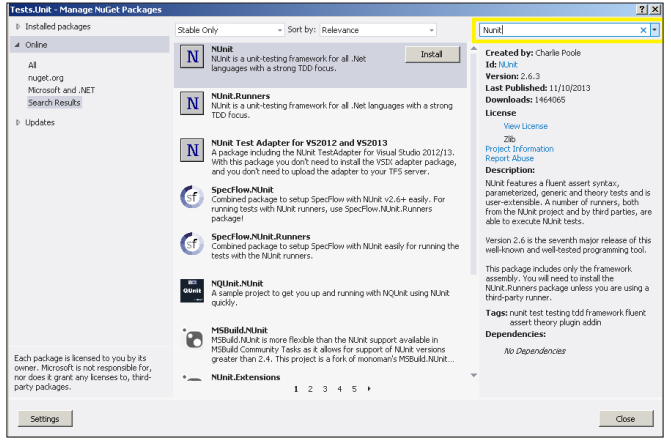Screen dimensions: 671x443
Task: Click the Report Abuse link
Action: (509, 158)
